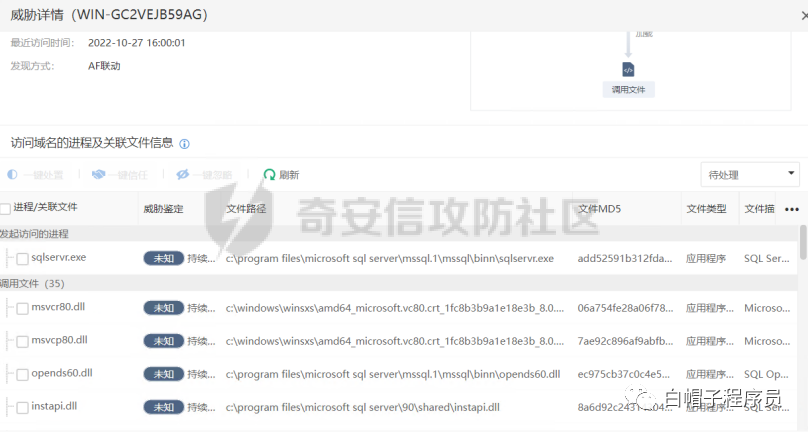Viewport: 808px width, 433px height.
Task: Check the instapi.dll row checkbox
Action: [x=22, y=408]
